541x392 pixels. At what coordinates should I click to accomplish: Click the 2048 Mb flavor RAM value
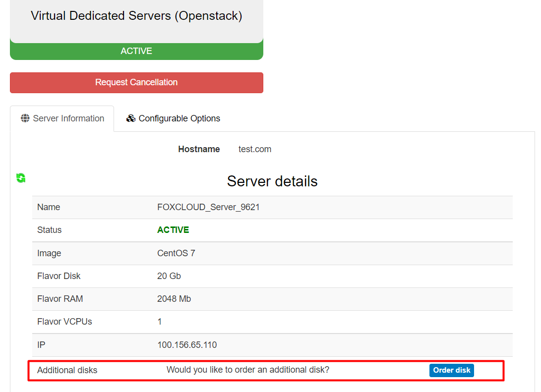[x=174, y=299]
